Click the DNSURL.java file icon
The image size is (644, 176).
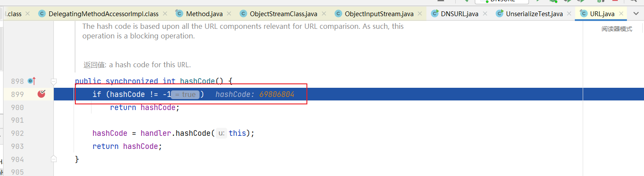click(x=435, y=14)
